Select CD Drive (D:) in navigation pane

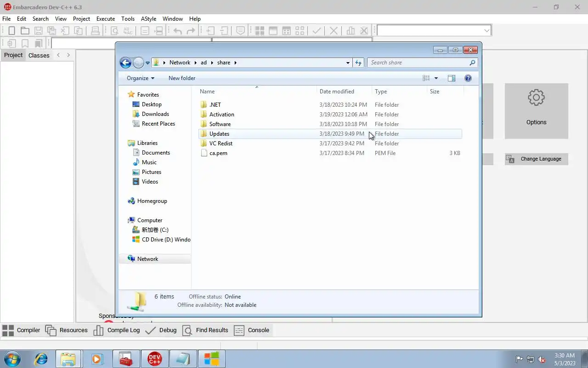tap(161, 240)
